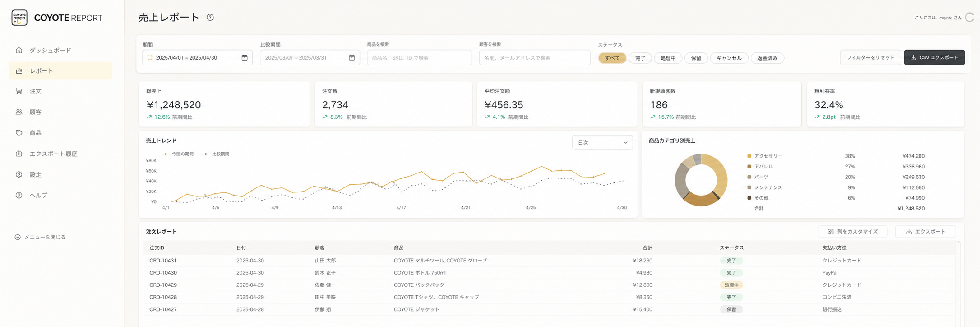
Task: Filter by 処理中 status chip
Action: point(668,58)
